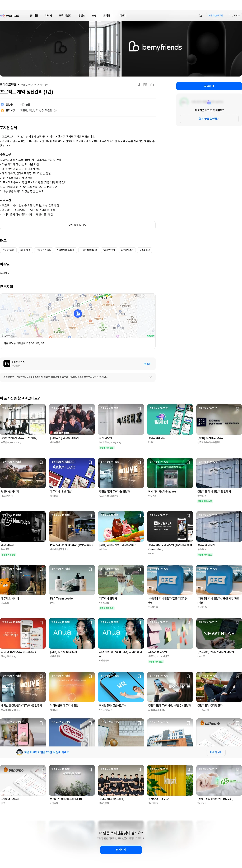Open the Anua [재무] 회계팀 Sr.매니저 thumbnail
Viewport: 242px width, 868px height.
(x=72, y=633)
